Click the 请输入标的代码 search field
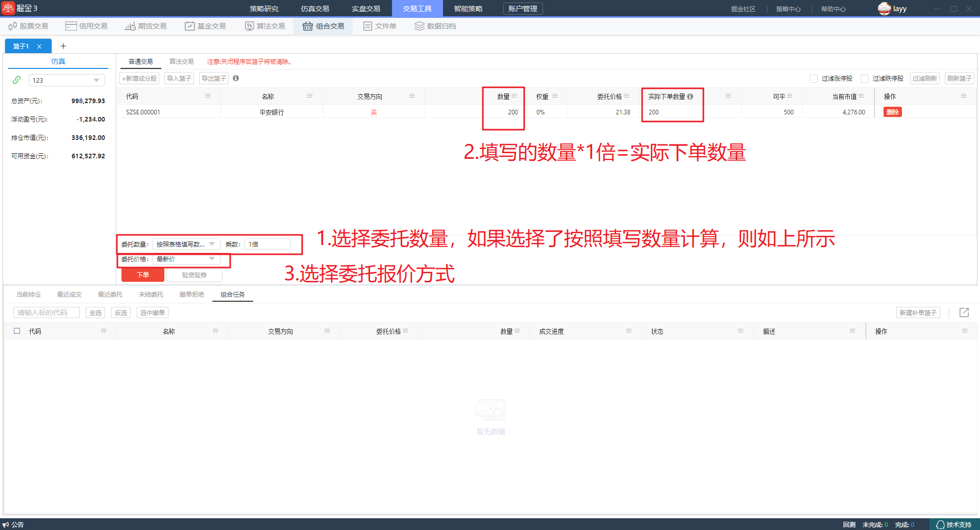 coord(46,312)
